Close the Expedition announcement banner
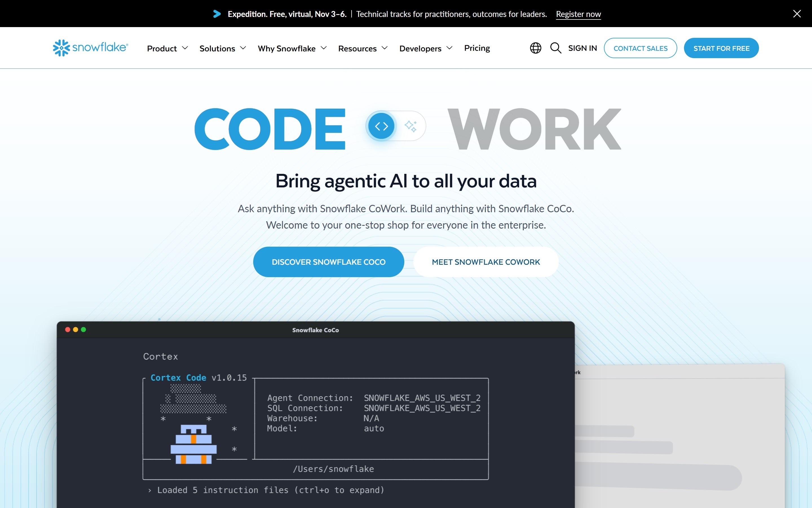This screenshot has width=812, height=508. 797,14
